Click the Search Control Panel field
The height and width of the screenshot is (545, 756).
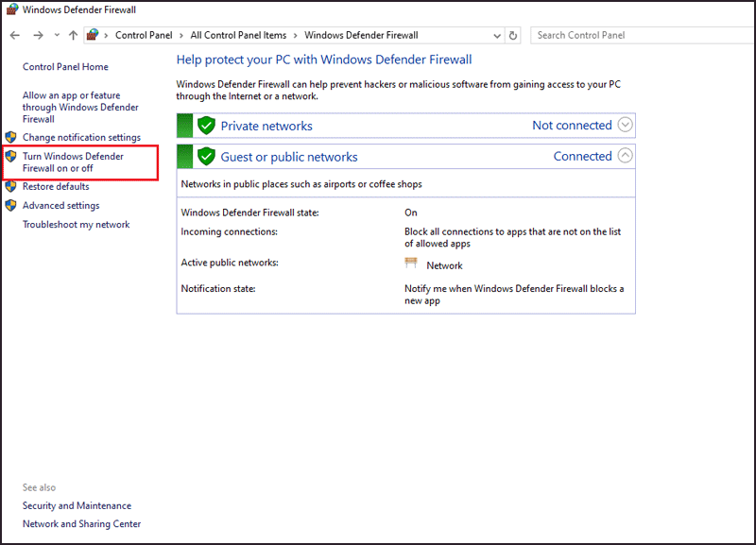click(x=643, y=35)
